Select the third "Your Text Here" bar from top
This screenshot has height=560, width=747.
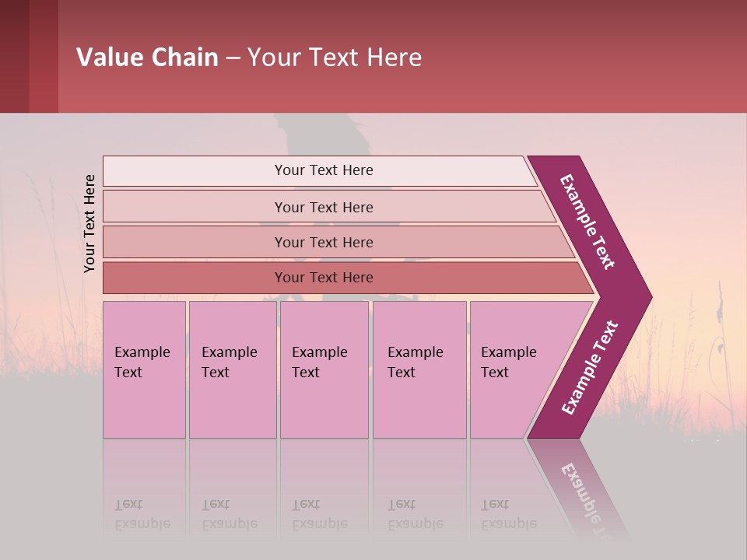point(324,242)
